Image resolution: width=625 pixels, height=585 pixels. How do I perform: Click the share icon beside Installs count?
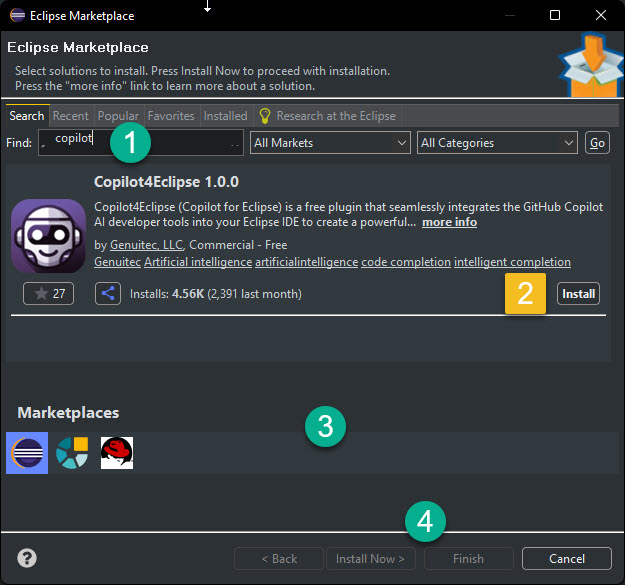[x=108, y=294]
